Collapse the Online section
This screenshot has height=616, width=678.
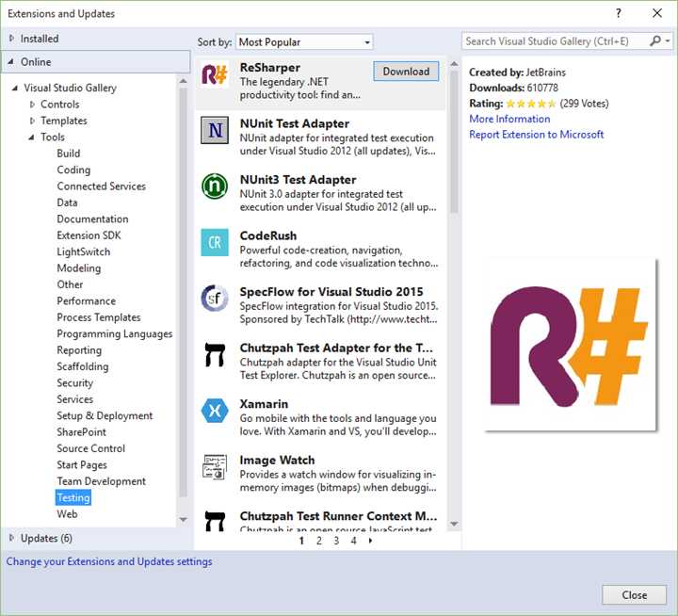click(x=10, y=62)
